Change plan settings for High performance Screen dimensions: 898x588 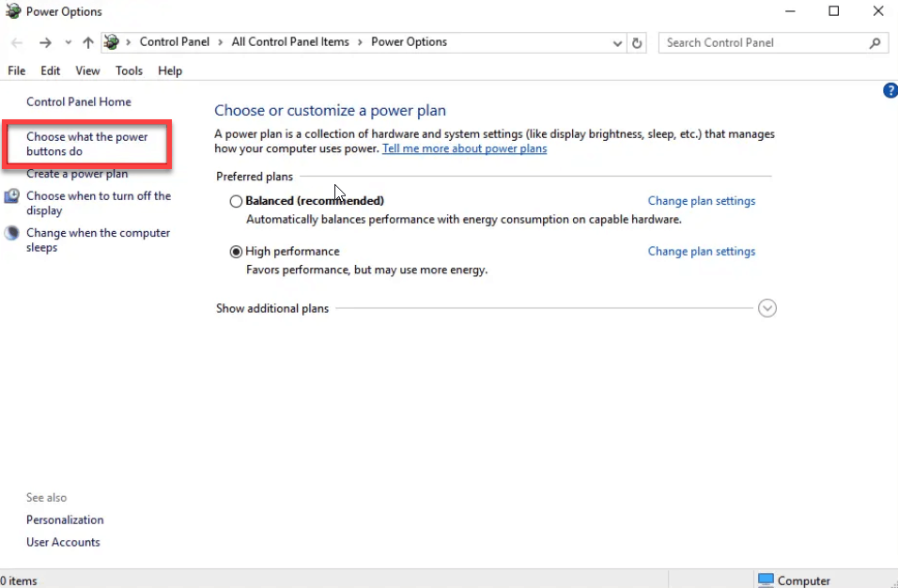point(702,252)
